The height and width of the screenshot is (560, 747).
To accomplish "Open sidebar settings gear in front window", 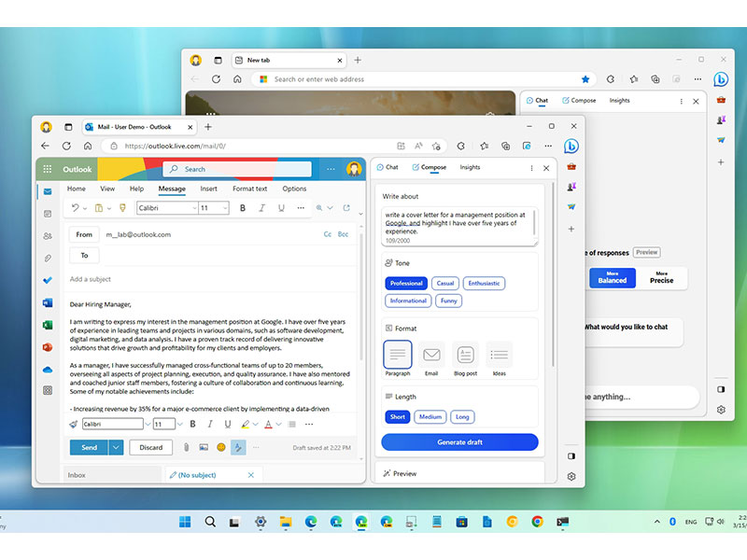I will point(571,476).
